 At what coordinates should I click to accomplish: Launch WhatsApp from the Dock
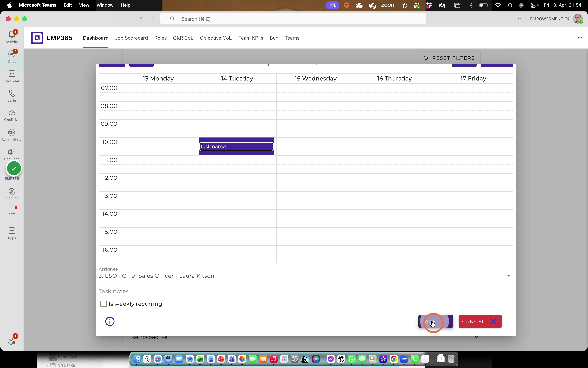click(352, 359)
